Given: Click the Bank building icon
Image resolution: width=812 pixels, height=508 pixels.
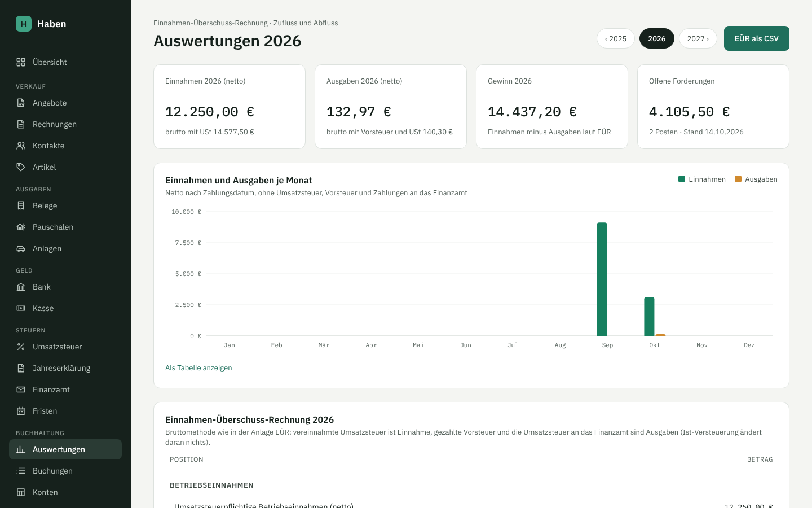Looking at the screenshot, I should tap(21, 287).
